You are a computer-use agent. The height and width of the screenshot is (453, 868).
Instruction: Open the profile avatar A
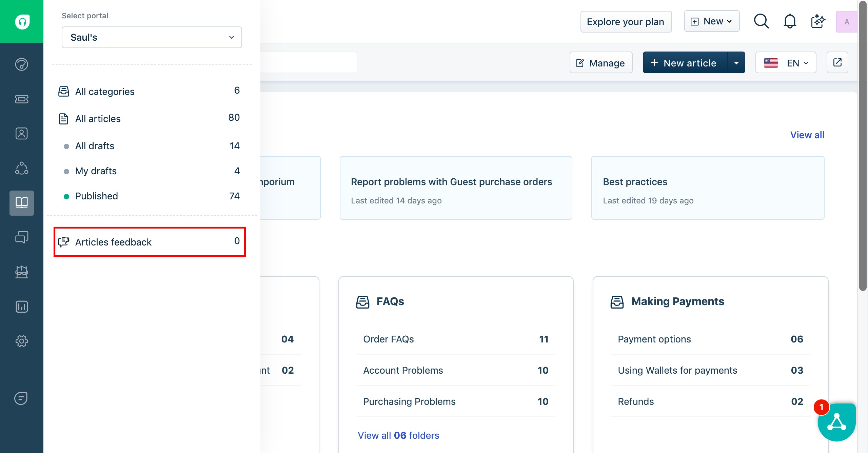pyautogui.click(x=847, y=22)
